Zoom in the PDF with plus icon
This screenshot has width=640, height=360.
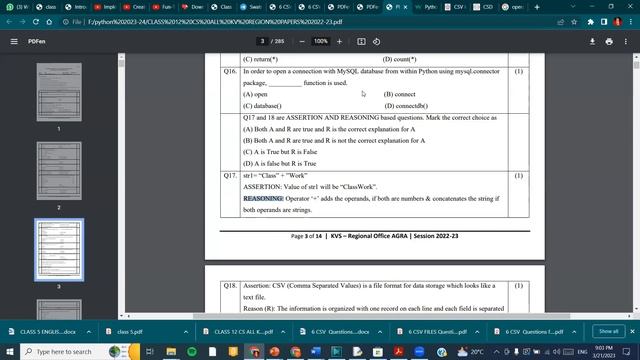point(339,41)
